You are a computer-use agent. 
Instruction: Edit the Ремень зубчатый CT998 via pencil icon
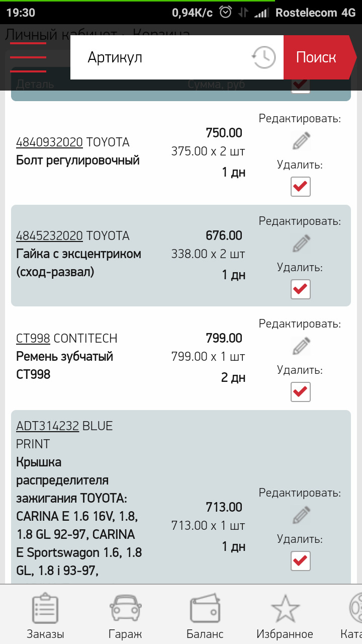click(x=301, y=346)
